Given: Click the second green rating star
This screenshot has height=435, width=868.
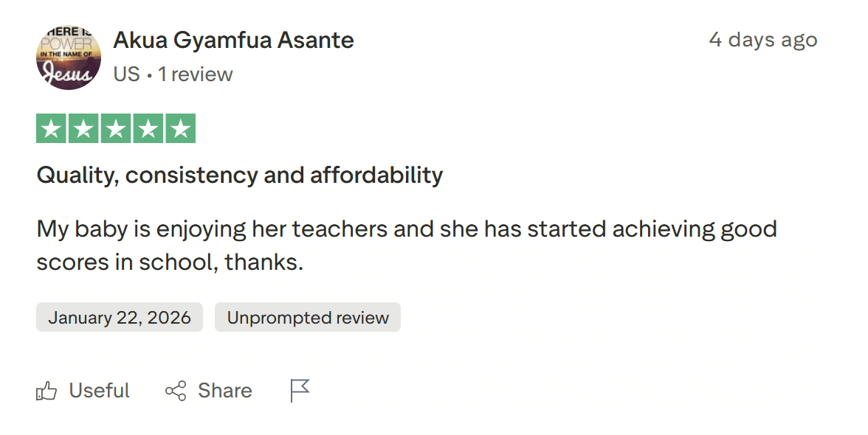Looking at the screenshot, I should [x=83, y=128].
